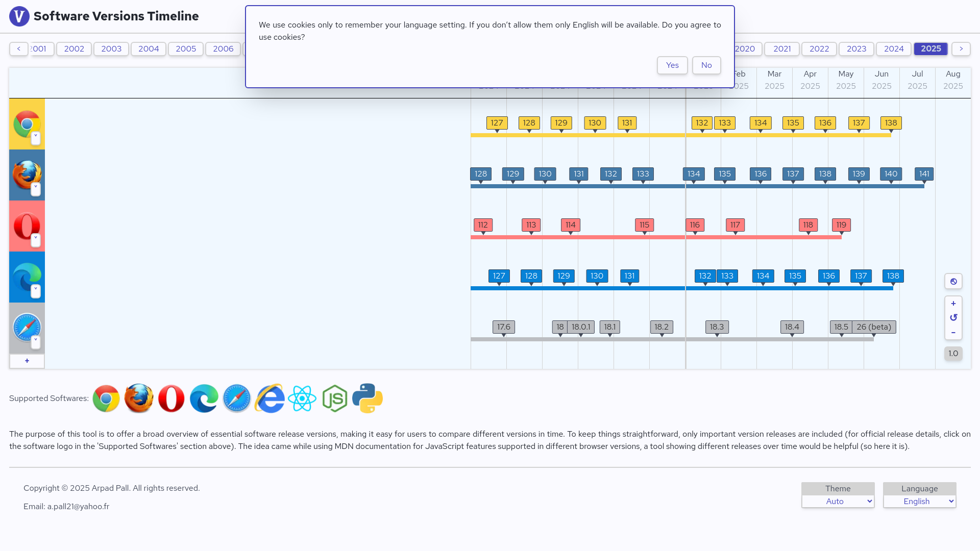Open Python in Supported Softwares list
Screen dimensions: 980x551
coord(367,398)
